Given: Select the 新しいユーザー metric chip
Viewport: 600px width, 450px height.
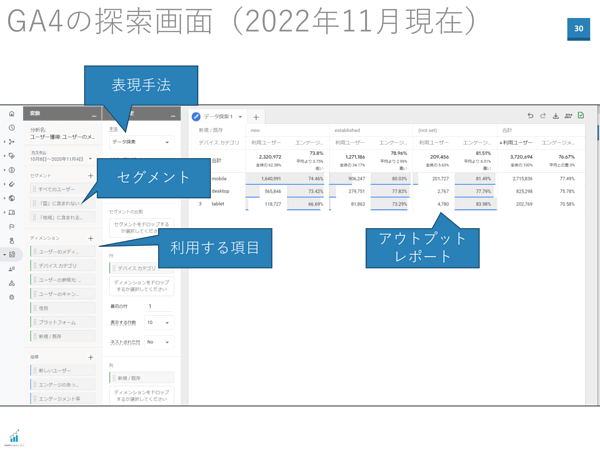Looking at the screenshot, I should (62, 370).
